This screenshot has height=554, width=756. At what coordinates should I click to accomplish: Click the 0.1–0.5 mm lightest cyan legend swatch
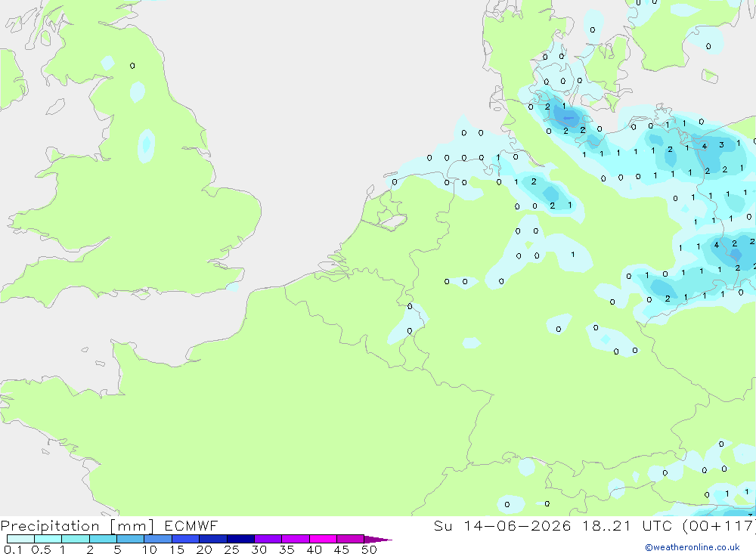(x=20, y=539)
